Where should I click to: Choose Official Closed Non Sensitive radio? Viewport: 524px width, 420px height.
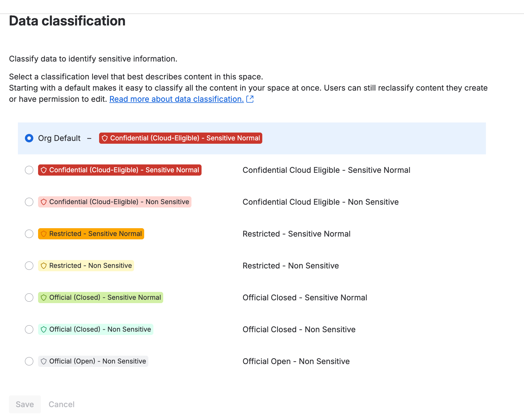point(29,329)
